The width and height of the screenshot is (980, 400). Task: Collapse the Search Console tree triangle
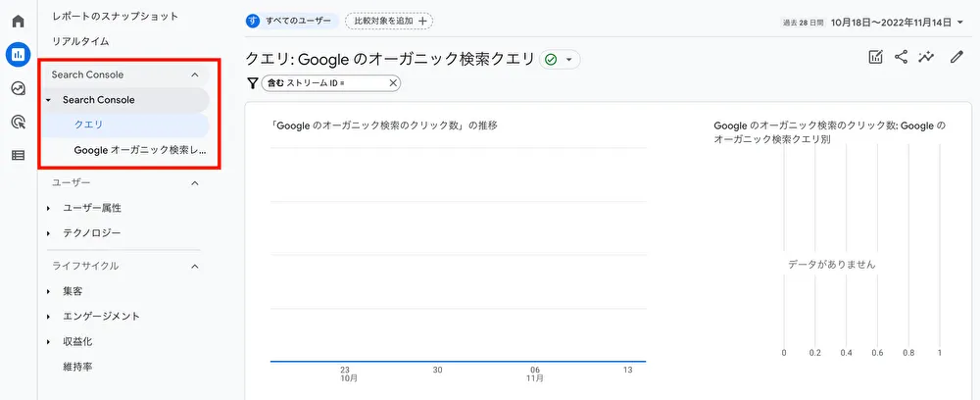tap(48, 100)
